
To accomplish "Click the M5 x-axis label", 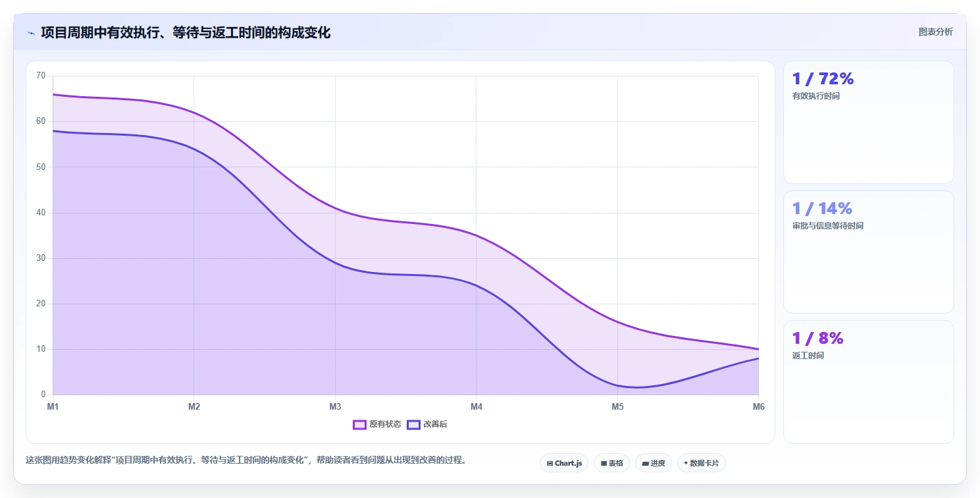I will pos(617,406).
